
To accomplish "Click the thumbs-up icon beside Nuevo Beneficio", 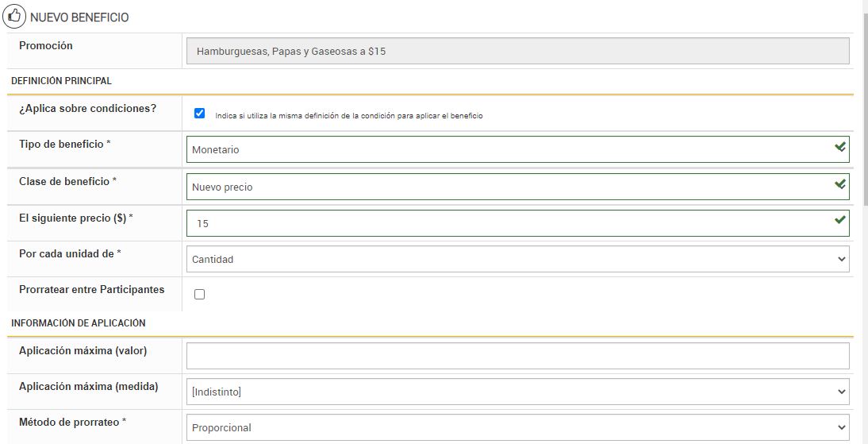I will click(x=15, y=17).
